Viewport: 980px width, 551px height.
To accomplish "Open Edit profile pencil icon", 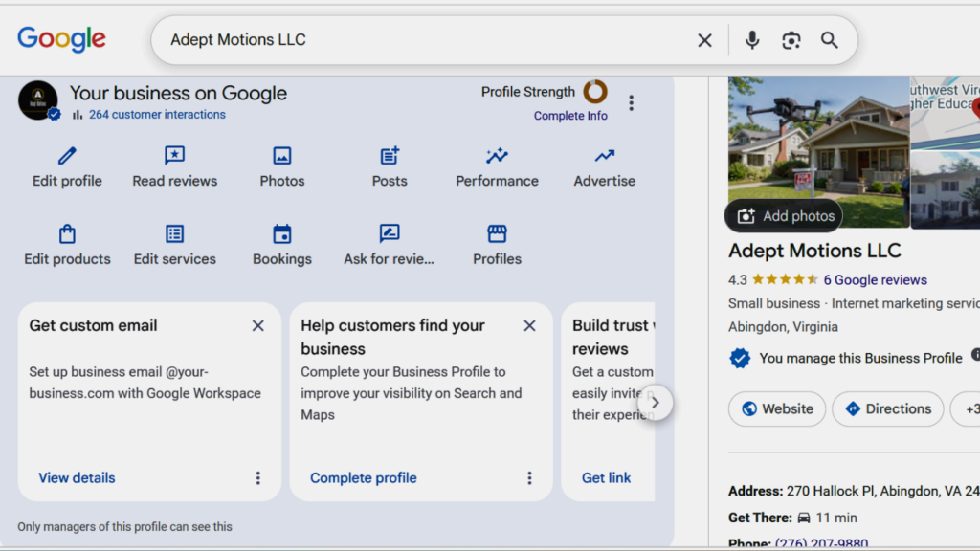I will pyautogui.click(x=67, y=155).
